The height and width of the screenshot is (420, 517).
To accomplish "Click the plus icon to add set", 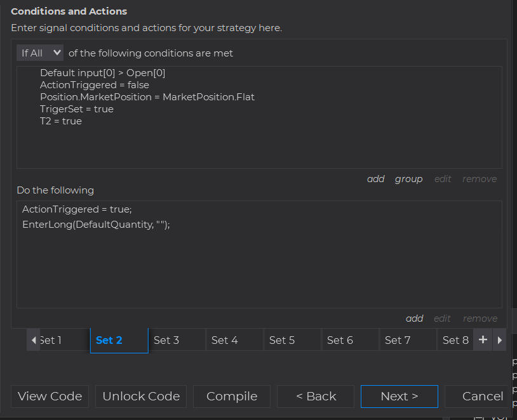I will [483, 340].
